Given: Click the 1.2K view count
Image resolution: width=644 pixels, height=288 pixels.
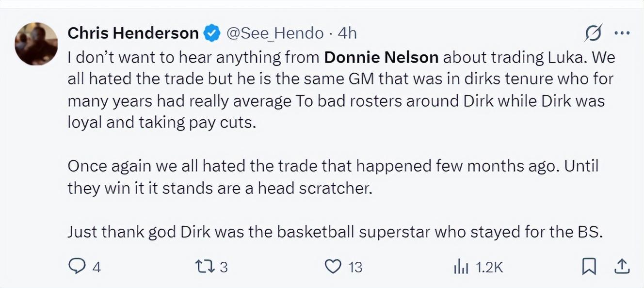Looking at the screenshot, I should [489, 267].
